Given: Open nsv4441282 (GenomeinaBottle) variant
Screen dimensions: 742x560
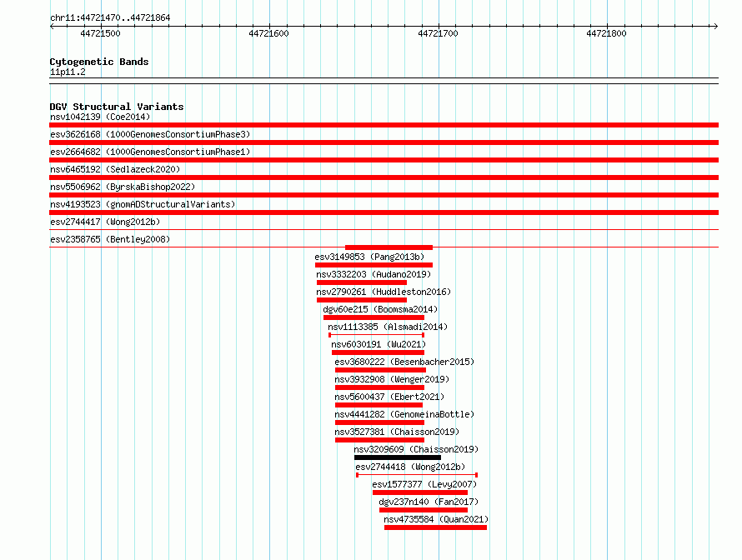Looking at the screenshot, I should pyautogui.click(x=404, y=414).
